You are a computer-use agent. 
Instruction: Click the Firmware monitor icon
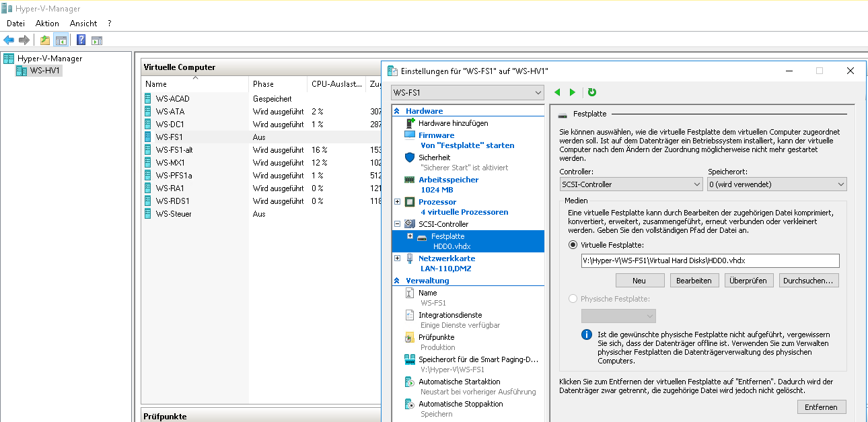410,135
